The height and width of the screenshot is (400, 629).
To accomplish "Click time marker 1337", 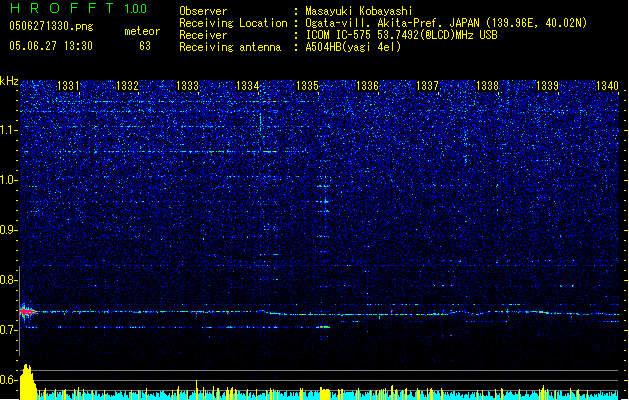I will point(427,86).
